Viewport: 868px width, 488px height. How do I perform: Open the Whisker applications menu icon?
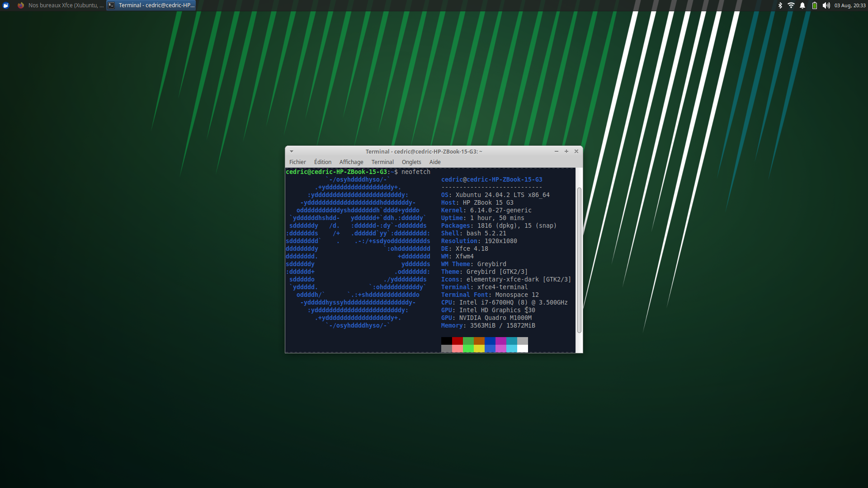[x=6, y=5]
